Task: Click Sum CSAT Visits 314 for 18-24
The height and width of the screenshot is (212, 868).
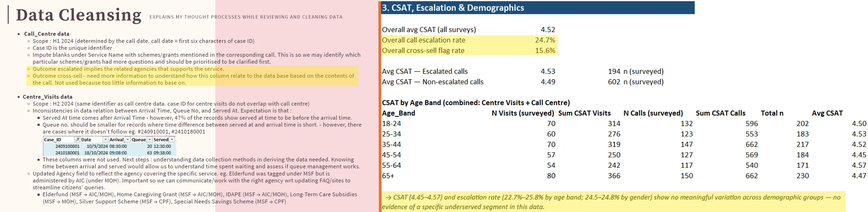Action: [614, 124]
